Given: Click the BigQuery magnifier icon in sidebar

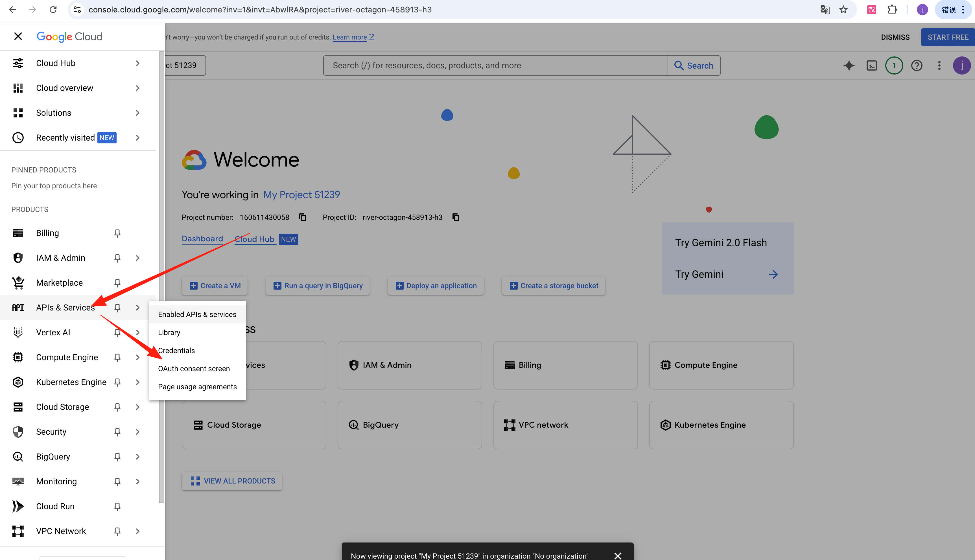Looking at the screenshot, I should [x=18, y=456].
